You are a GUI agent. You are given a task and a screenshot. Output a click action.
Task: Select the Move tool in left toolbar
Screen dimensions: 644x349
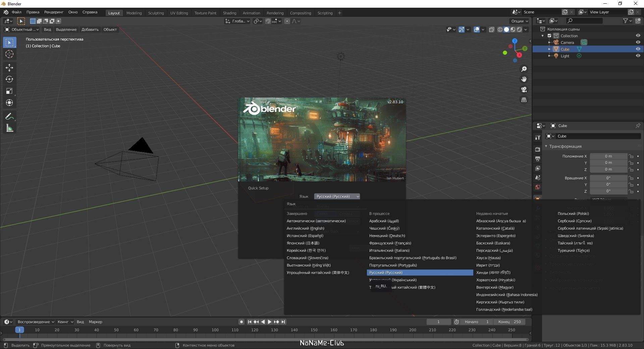[9, 68]
